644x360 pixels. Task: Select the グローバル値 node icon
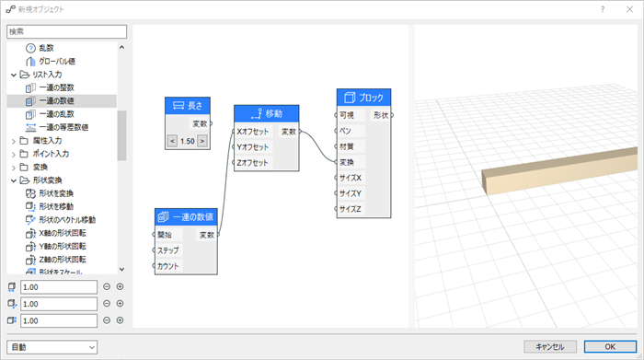pos(30,62)
